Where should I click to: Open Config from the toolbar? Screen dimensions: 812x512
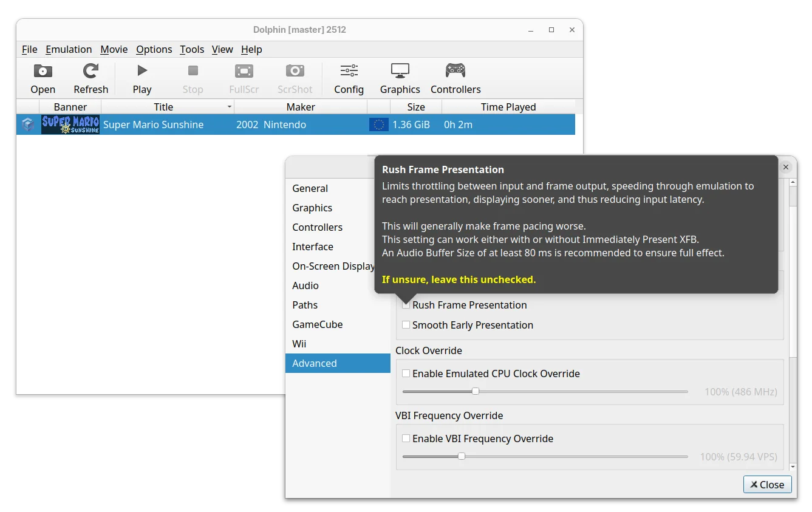pyautogui.click(x=349, y=72)
